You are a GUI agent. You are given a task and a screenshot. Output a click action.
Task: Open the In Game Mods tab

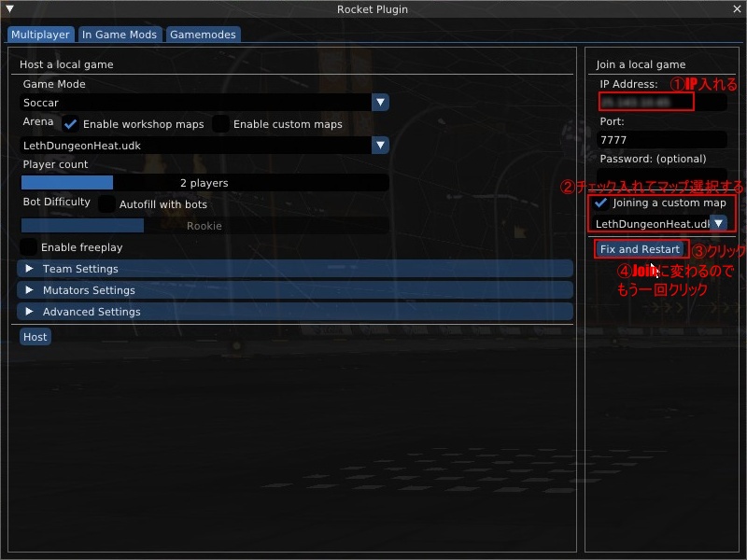pyautogui.click(x=120, y=35)
